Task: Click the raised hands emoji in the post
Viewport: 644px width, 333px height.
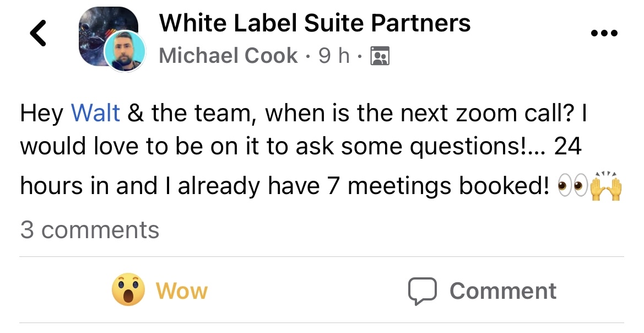Action: 605,187
